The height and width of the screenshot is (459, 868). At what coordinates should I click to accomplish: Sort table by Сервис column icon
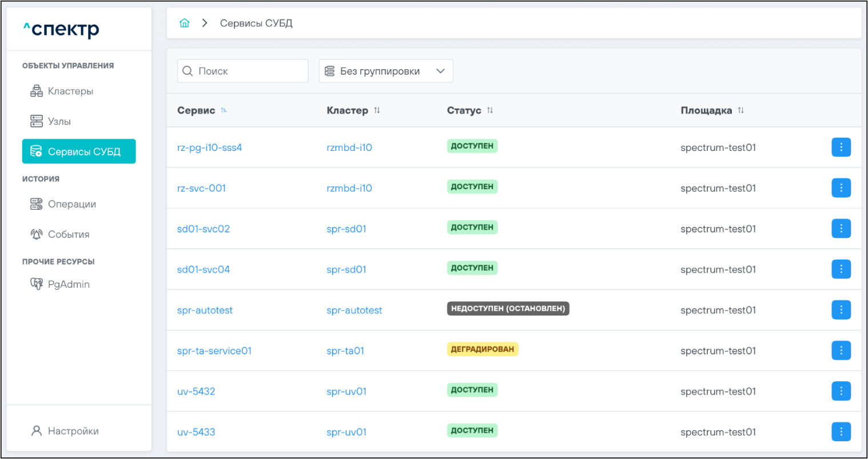click(224, 110)
